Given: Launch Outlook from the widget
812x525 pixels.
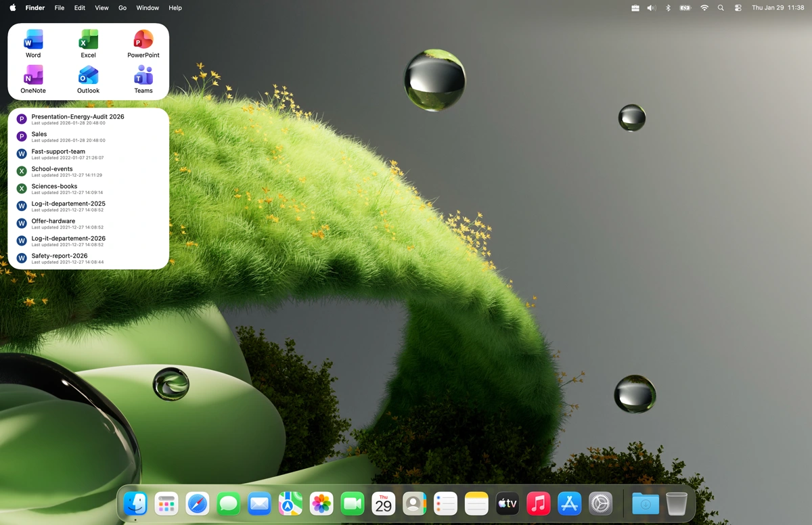Looking at the screenshot, I should pos(88,78).
